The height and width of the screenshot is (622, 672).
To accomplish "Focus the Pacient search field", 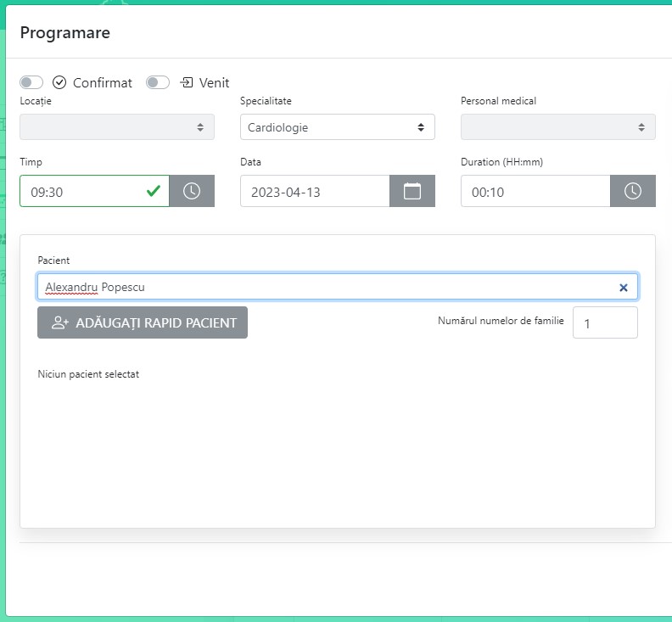I will point(322,287).
